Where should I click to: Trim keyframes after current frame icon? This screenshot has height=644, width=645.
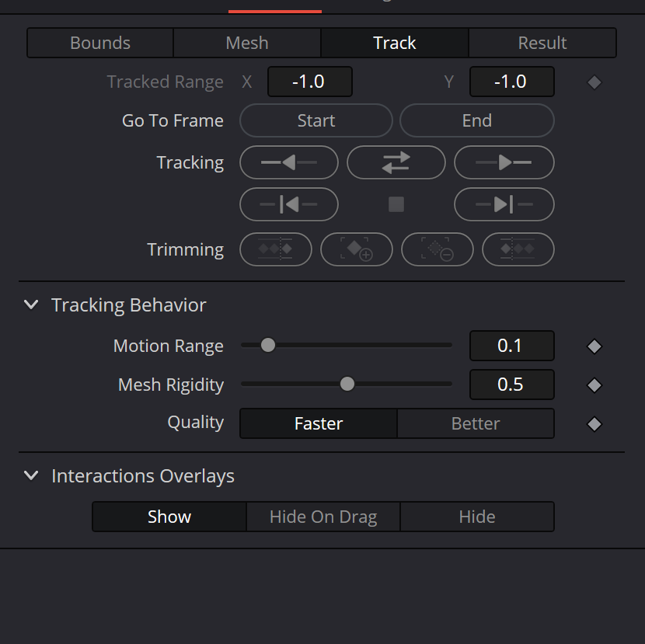518,249
